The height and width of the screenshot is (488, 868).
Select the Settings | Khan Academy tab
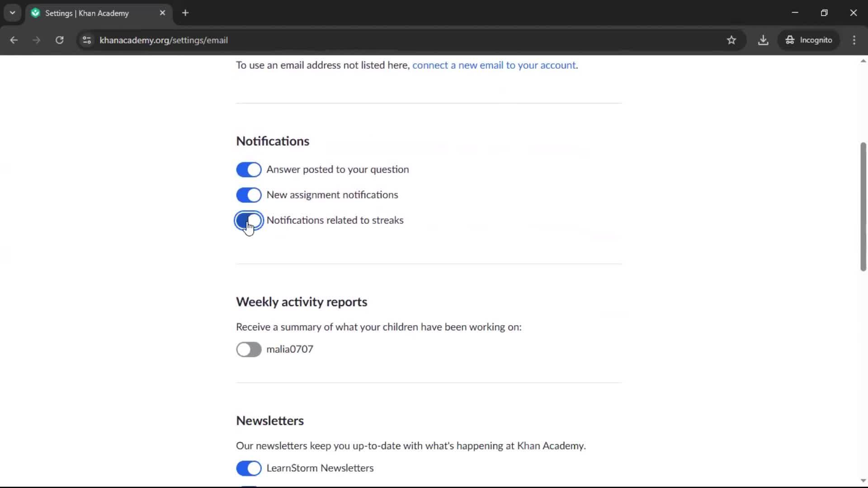point(99,13)
